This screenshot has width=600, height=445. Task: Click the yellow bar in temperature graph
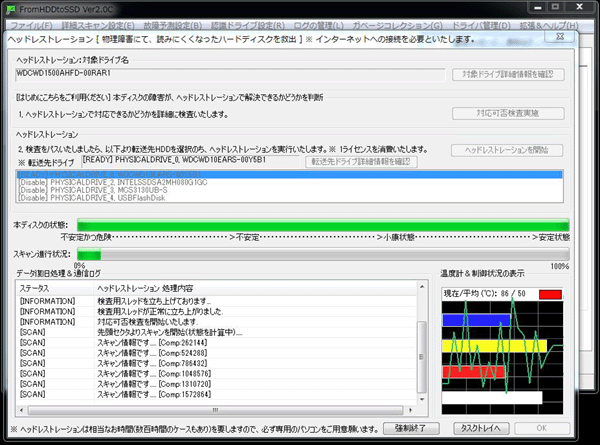point(494,346)
